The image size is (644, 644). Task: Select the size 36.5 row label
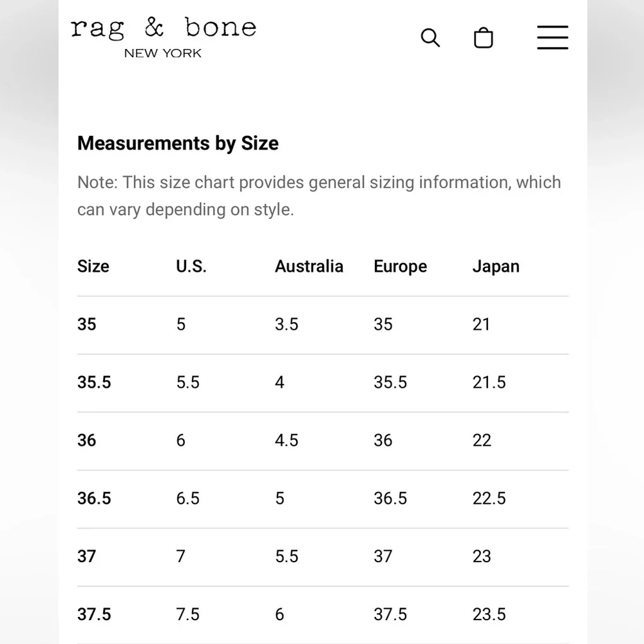94,498
